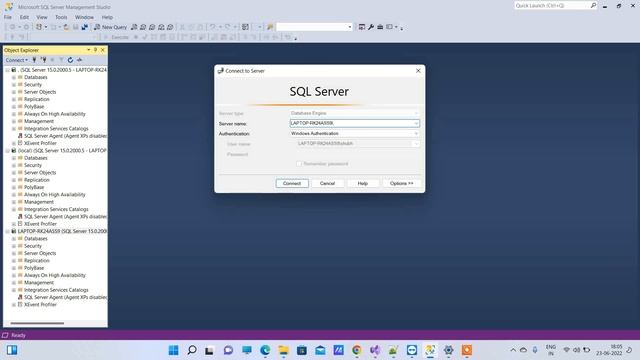Click the Options >> button
Screen dimensions: 640x360
402,183
